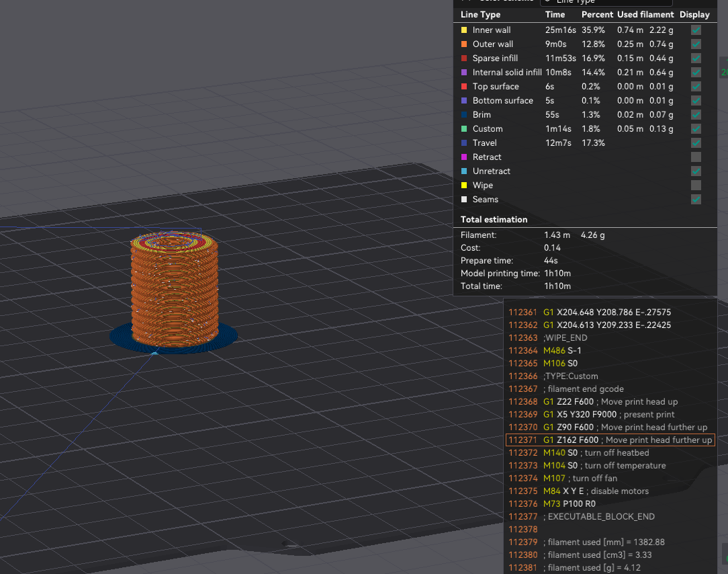Click the Inner wall yellow color swatch
The image size is (728, 574).
pos(464,30)
